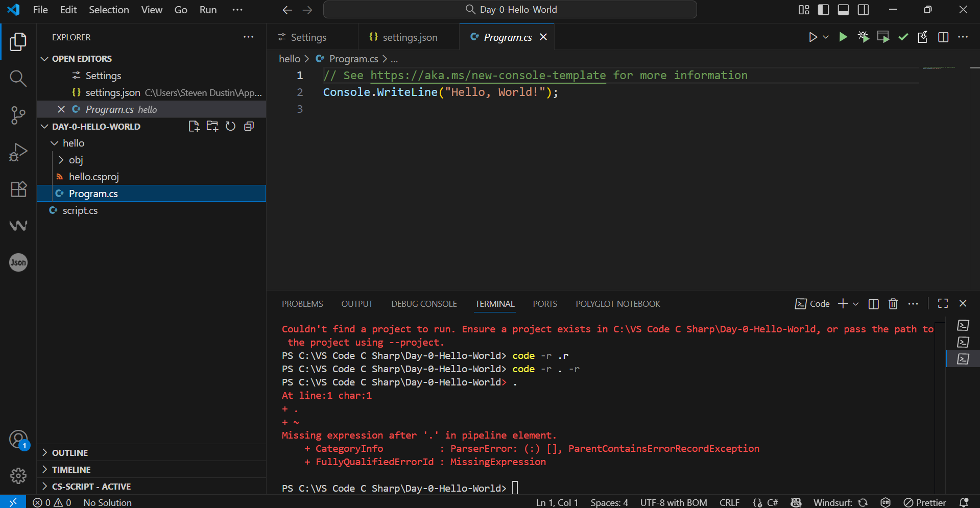Click the editor minimap scroll area
This screenshot has width=980, height=508.
point(939,68)
